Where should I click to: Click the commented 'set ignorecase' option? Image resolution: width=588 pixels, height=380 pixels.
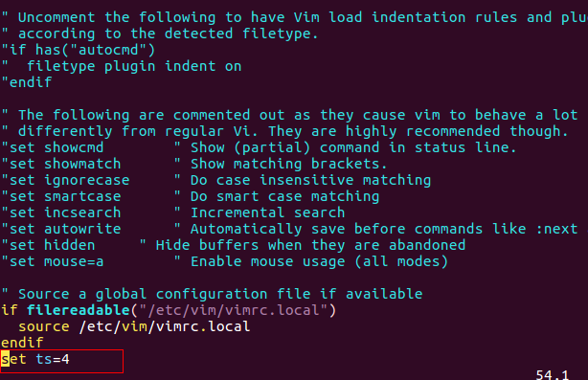pos(66,180)
